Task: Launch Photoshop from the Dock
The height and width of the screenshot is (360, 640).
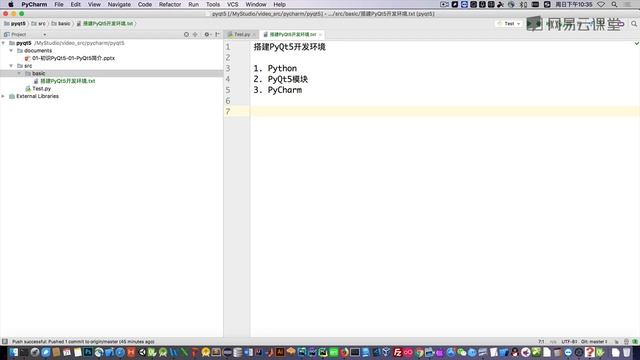Action: click(x=88, y=352)
